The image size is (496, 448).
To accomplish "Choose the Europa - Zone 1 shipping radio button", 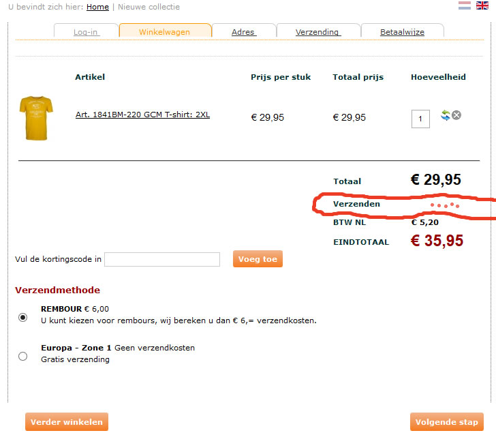I will [x=23, y=356].
